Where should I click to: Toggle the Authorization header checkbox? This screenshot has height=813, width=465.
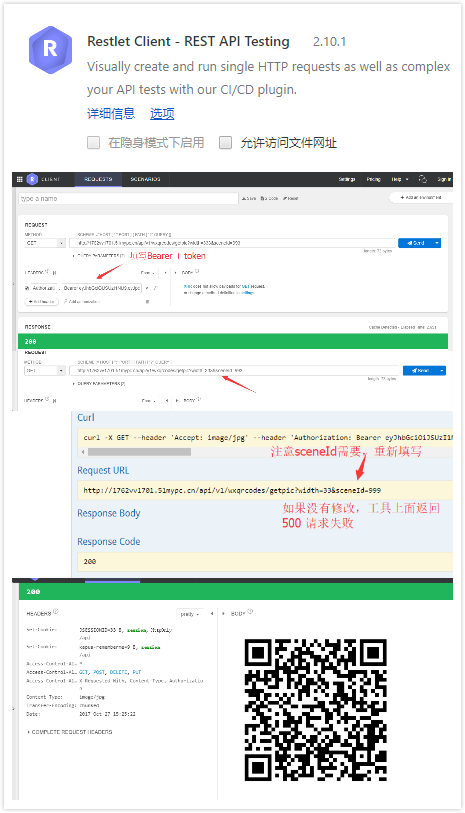[27, 288]
